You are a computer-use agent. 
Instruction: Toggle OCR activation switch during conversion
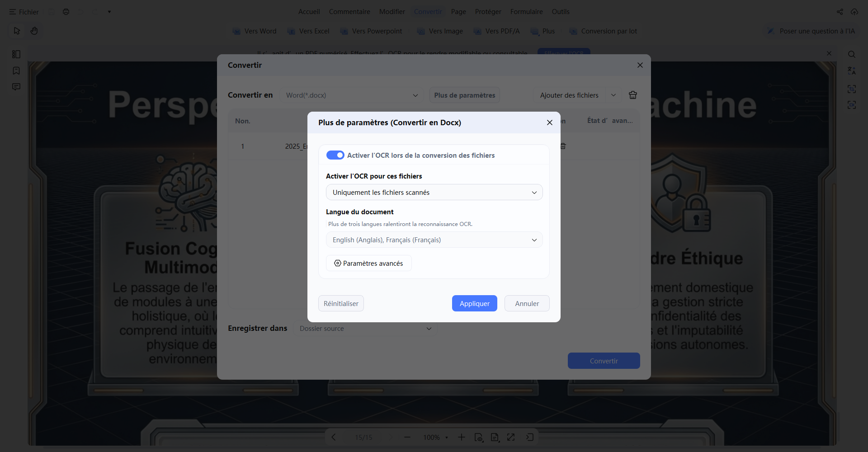pos(335,155)
